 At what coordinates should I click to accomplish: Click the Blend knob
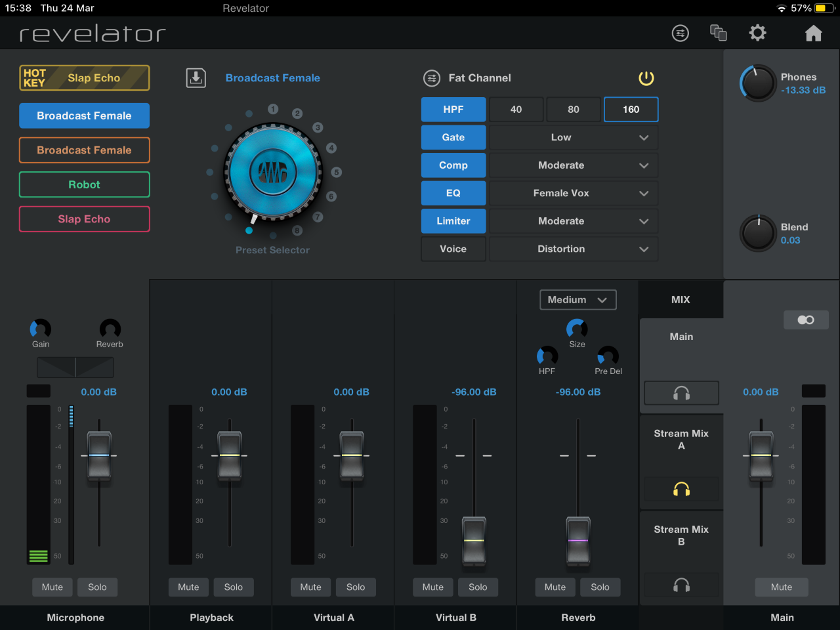[758, 233]
